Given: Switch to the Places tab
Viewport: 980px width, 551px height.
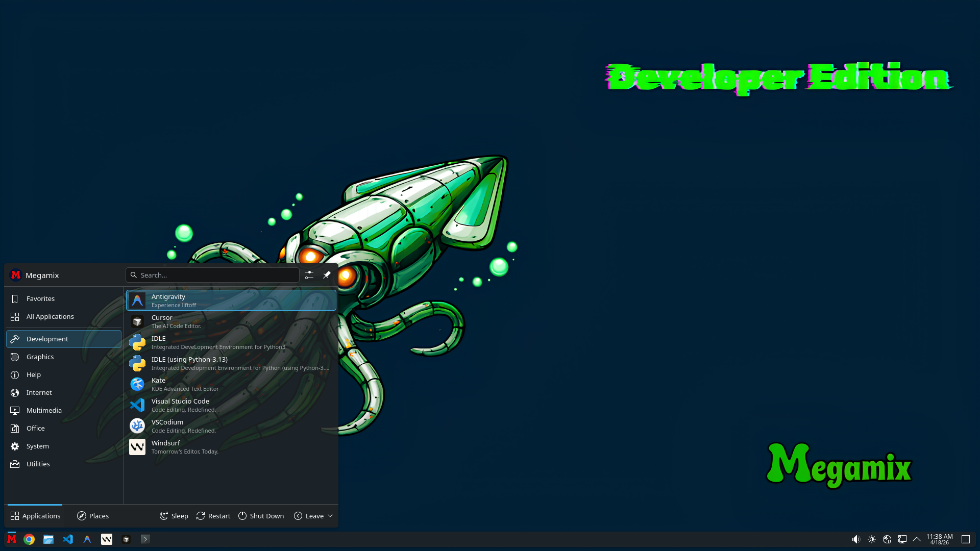Looking at the screenshot, I should 92,516.
